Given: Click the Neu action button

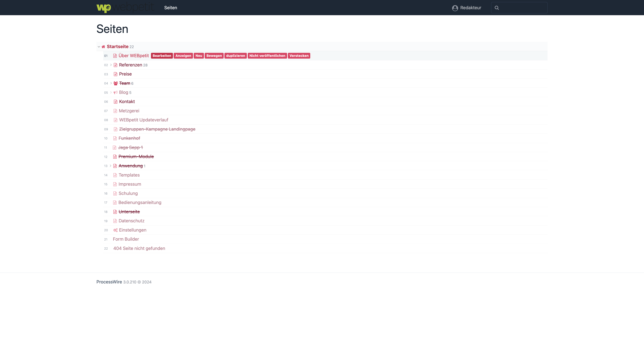Looking at the screenshot, I should (199, 56).
